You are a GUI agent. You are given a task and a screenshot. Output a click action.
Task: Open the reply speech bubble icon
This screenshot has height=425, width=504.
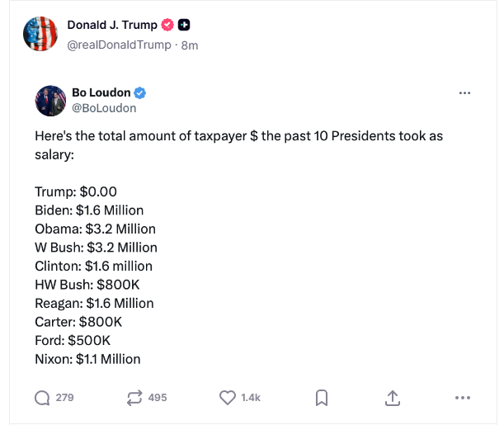pos(42,398)
